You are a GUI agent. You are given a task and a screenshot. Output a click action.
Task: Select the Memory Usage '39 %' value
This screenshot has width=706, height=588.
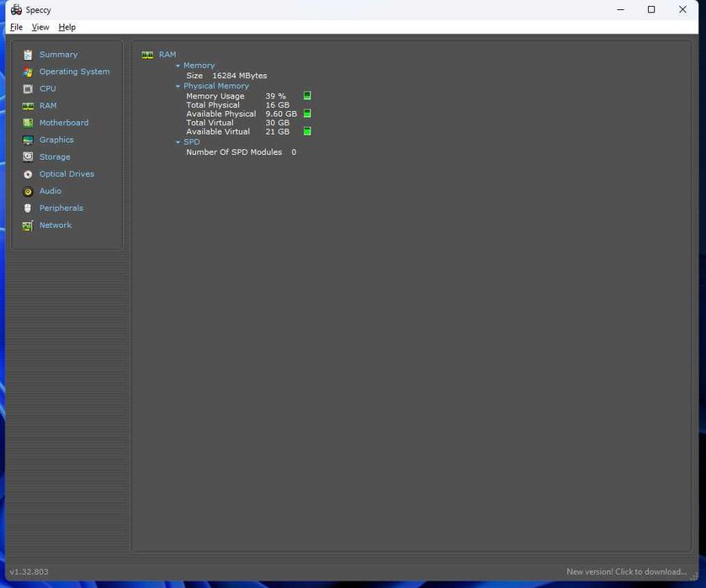click(275, 96)
